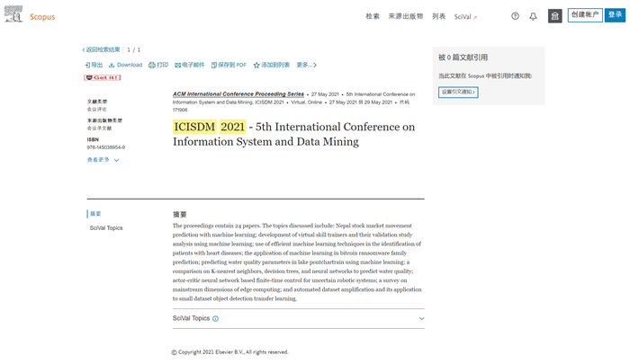630x364 pixels.
Task: Click the Get it! button
Action: 103,77
